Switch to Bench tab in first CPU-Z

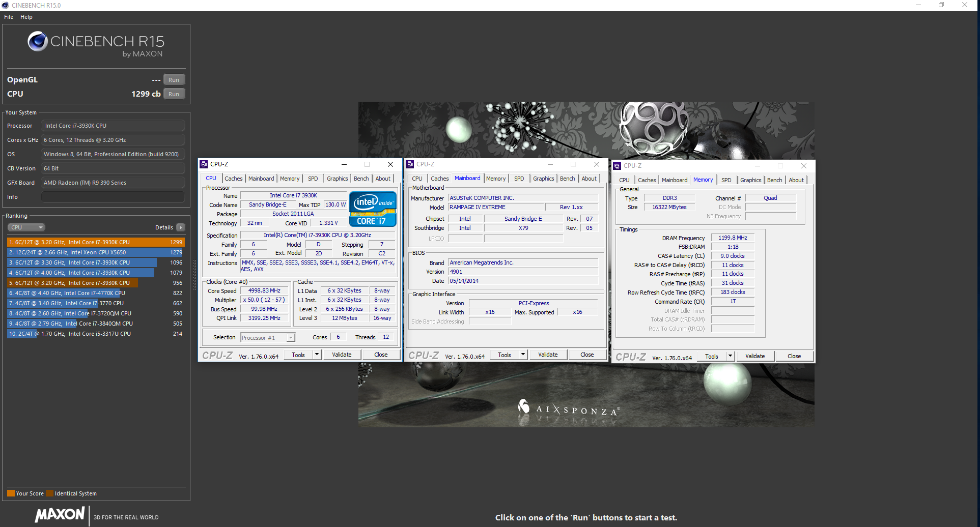pos(361,179)
